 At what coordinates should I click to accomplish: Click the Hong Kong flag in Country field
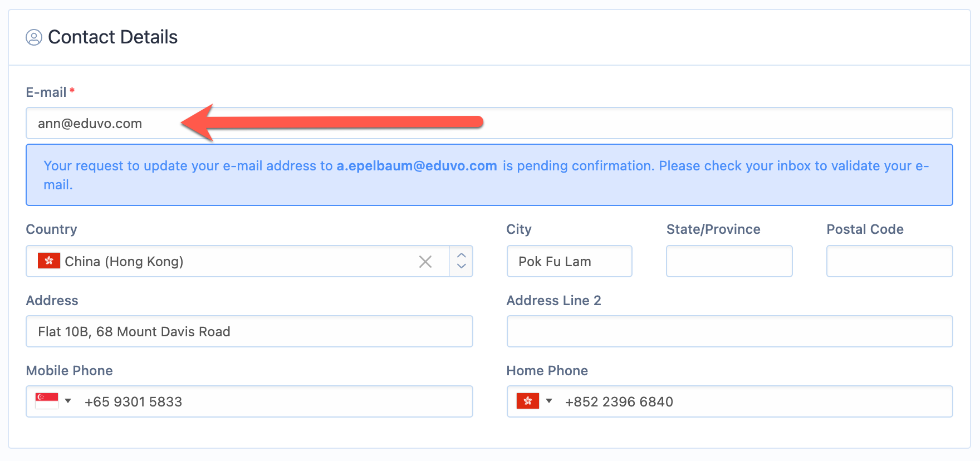(x=49, y=261)
